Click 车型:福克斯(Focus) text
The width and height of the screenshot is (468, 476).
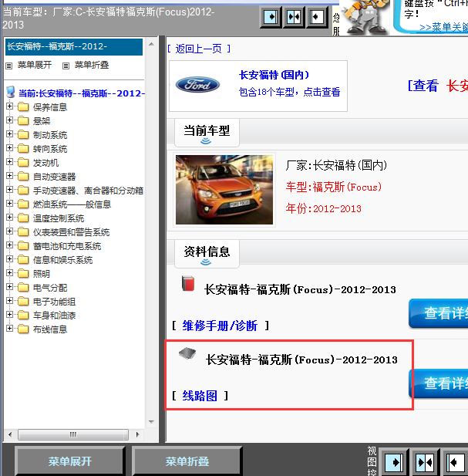(x=333, y=187)
